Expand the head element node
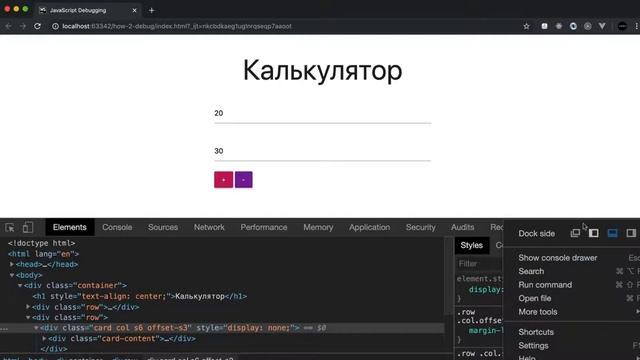Viewport: 640px width, 360px height. (x=12, y=264)
